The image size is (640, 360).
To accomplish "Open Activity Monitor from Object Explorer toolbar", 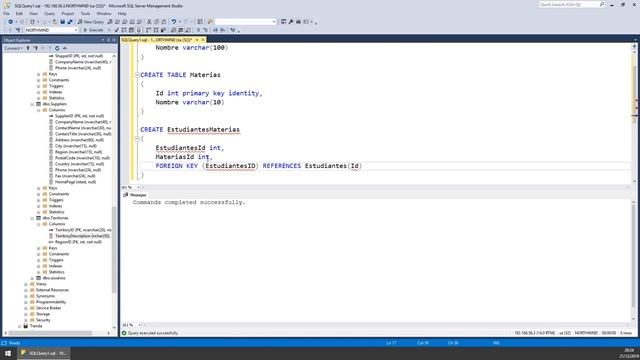I will (x=64, y=48).
